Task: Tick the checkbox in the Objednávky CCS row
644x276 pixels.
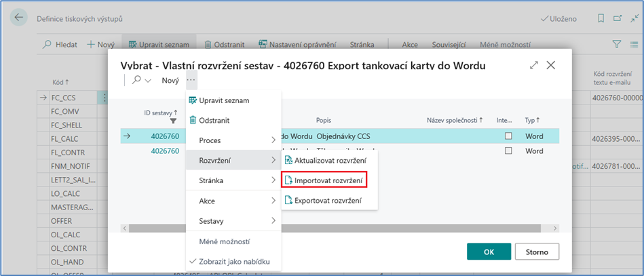Action: [507, 136]
